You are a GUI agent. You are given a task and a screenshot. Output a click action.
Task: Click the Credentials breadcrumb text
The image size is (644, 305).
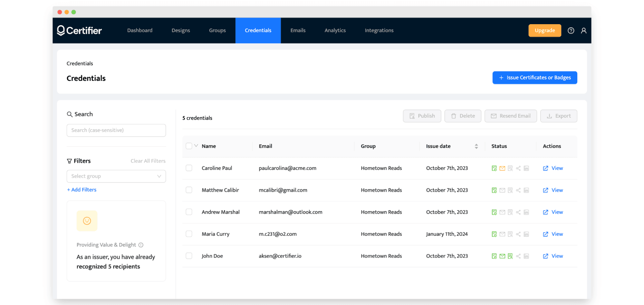pyautogui.click(x=80, y=64)
